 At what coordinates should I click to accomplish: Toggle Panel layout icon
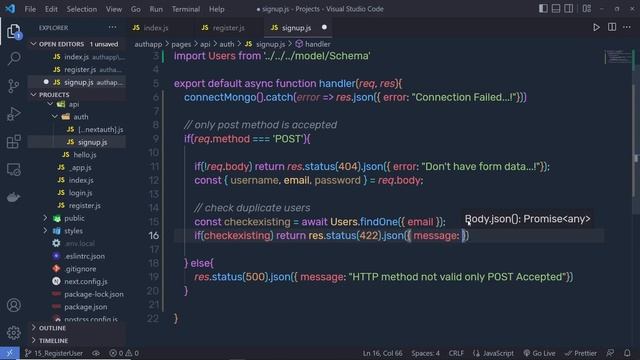[x=556, y=9]
